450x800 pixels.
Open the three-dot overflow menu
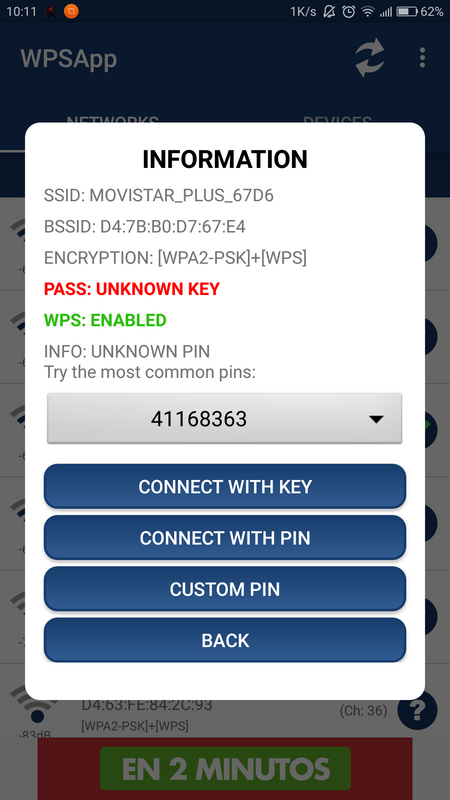[x=422, y=58]
